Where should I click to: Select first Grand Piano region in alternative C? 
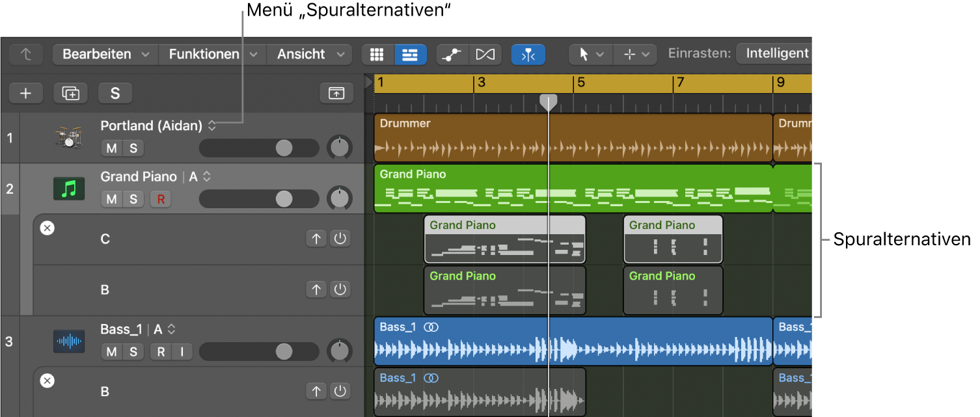click(505, 239)
